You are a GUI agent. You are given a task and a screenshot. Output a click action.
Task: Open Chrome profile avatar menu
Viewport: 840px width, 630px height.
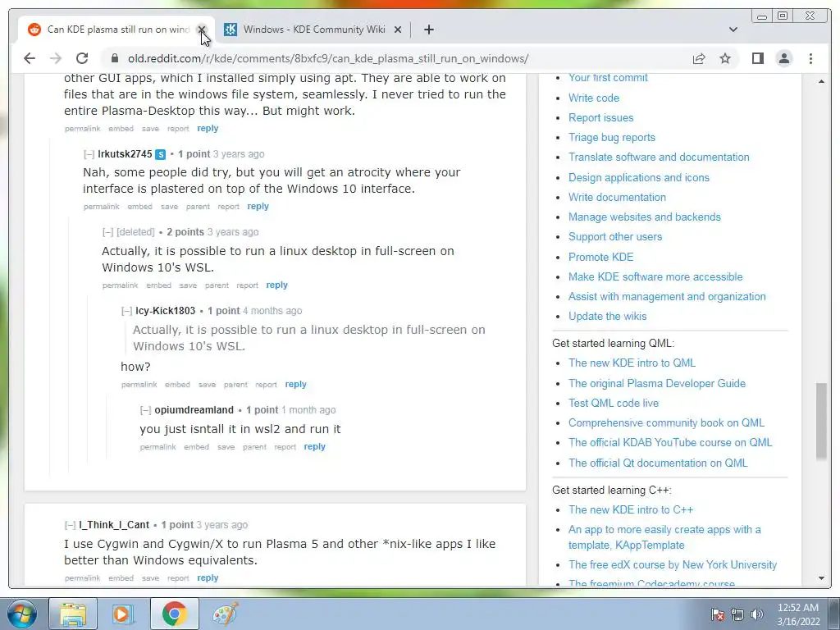click(784, 58)
